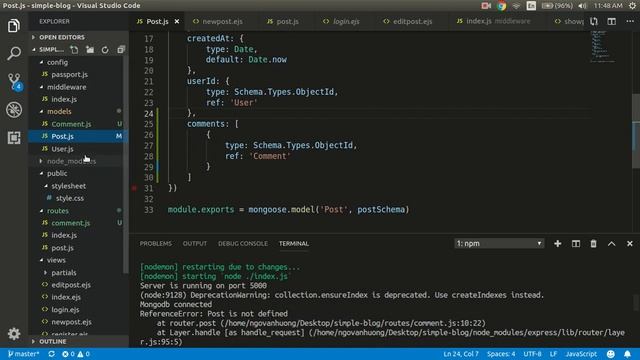
Task: Open the battery indicator
Action: pos(557,6)
